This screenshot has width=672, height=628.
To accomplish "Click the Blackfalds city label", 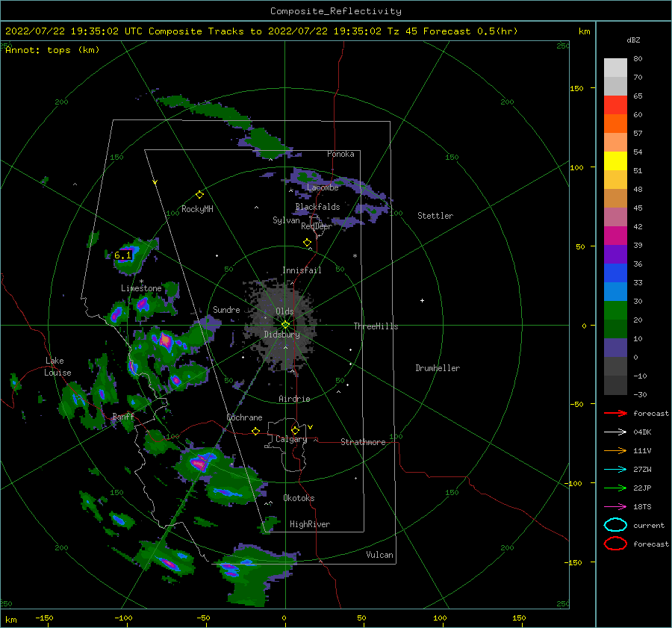I will tap(317, 207).
